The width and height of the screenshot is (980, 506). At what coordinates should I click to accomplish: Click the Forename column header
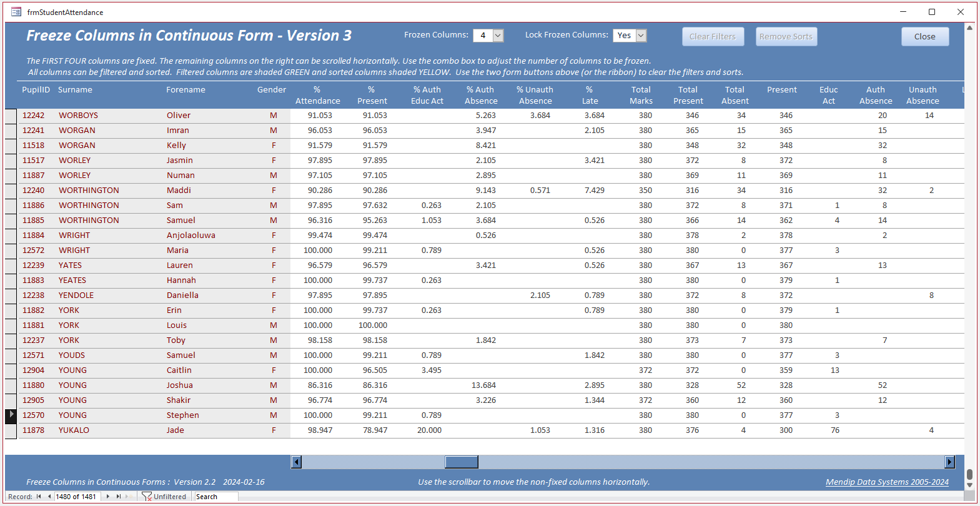pos(186,90)
